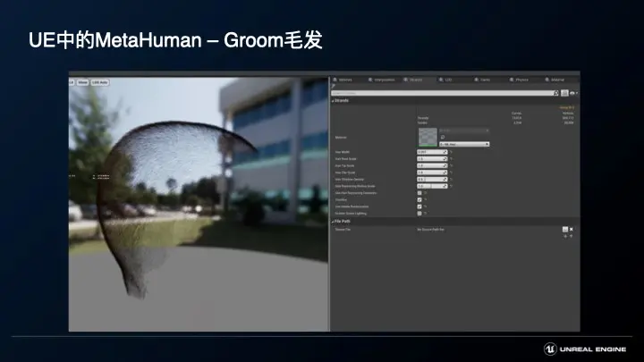
Task: Click the LOD Auto viewport button
Action: 100,82
